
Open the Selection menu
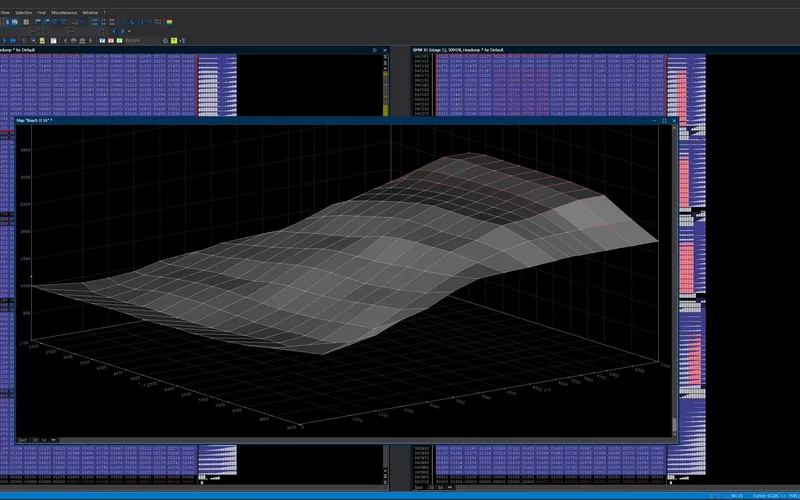click(23, 12)
